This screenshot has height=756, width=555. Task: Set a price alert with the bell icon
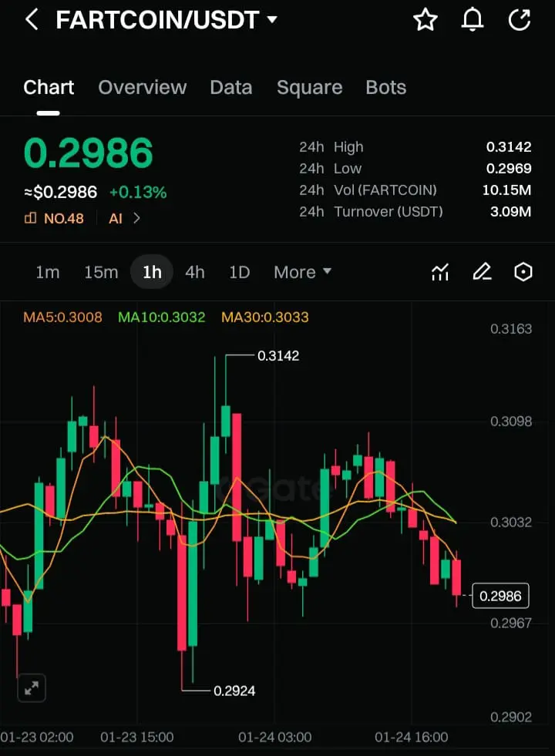pyautogui.click(x=473, y=20)
